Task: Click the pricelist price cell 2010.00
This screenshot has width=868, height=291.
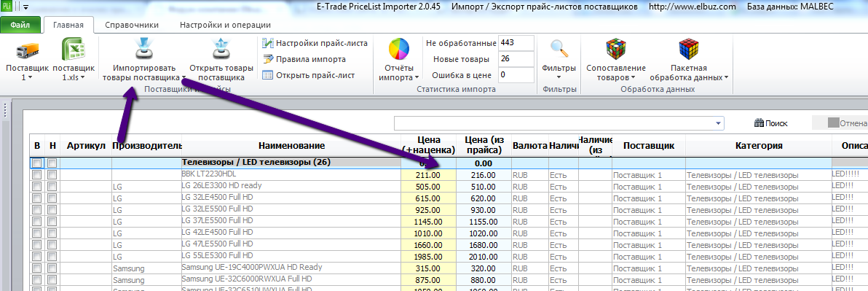Action: coord(484,257)
